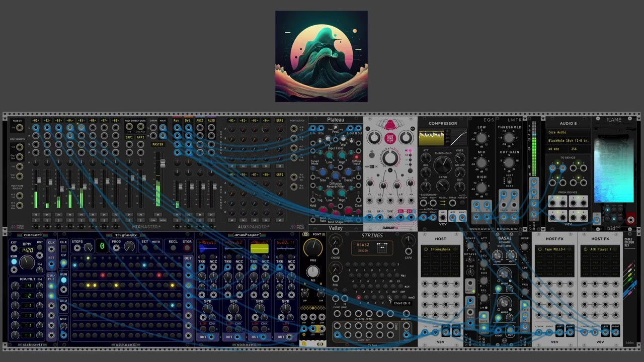This screenshot has width=644, height=362.
Task: Click the MixMaster channel -01- fader
Action: (39, 180)
